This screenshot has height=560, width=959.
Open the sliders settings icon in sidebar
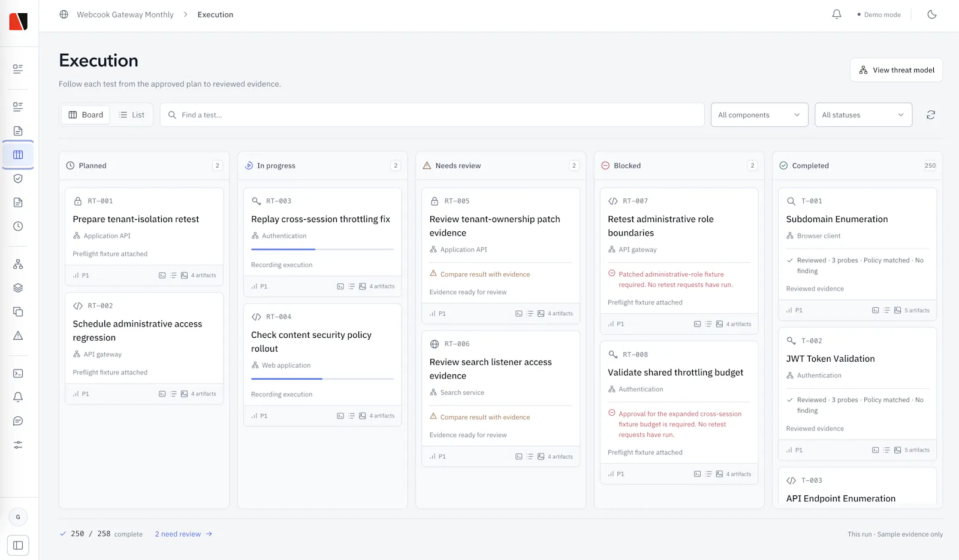click(x=18, y=445)
